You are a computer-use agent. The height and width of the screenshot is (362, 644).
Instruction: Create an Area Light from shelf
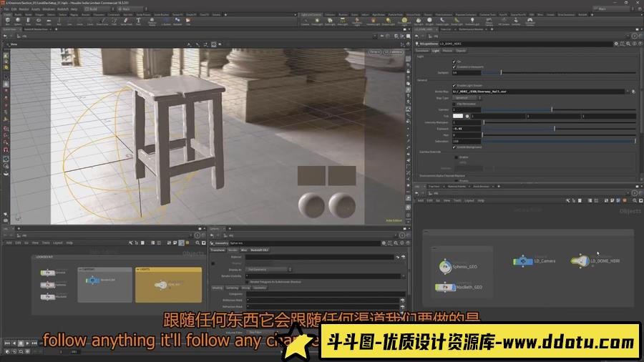(x=343, y=21)
